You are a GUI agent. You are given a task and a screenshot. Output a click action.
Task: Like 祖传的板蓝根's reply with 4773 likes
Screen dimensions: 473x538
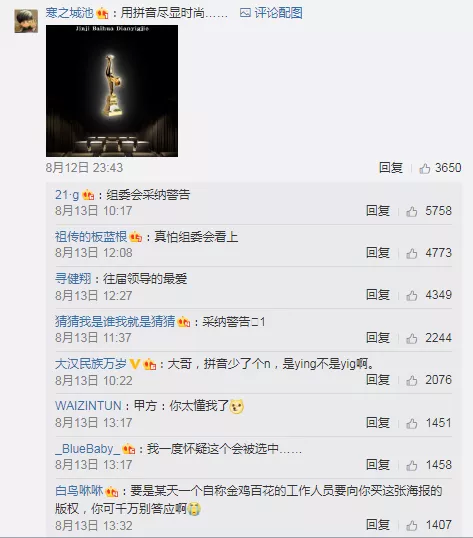pos(412,254)
